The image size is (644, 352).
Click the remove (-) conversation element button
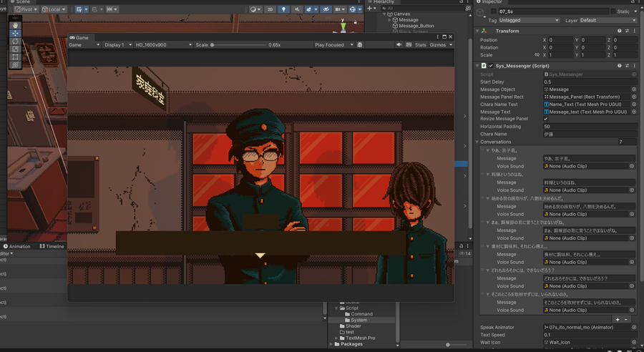[627, 319]
